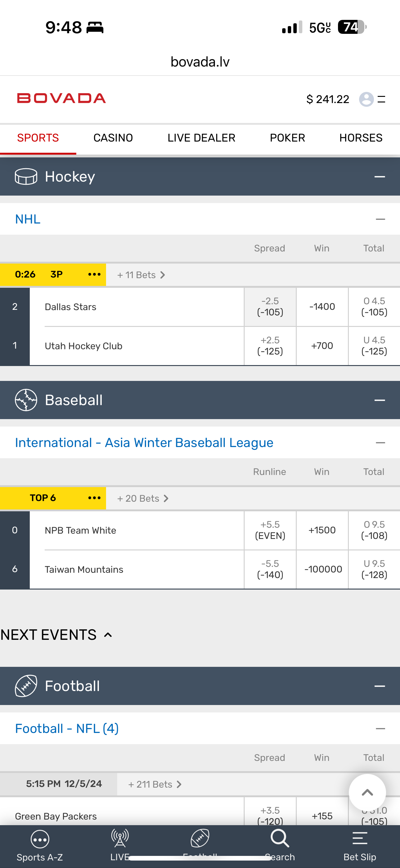Open the hamburger menu beside the profile

381,99
